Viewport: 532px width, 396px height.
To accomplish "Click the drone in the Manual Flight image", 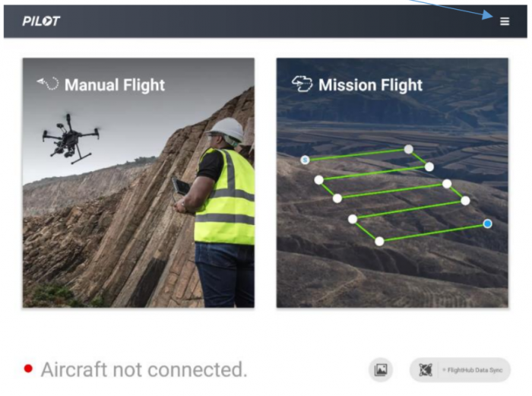I will [x=71, y=139].
